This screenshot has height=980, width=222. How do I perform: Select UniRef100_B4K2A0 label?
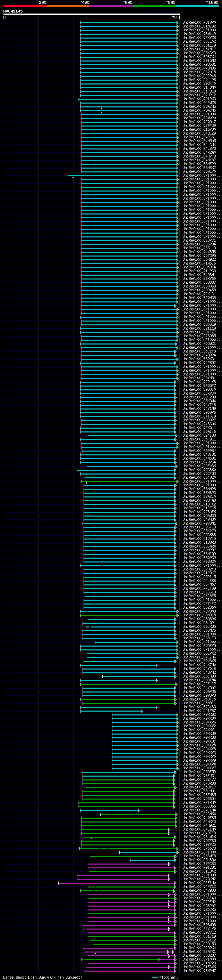tap(199, 152)
